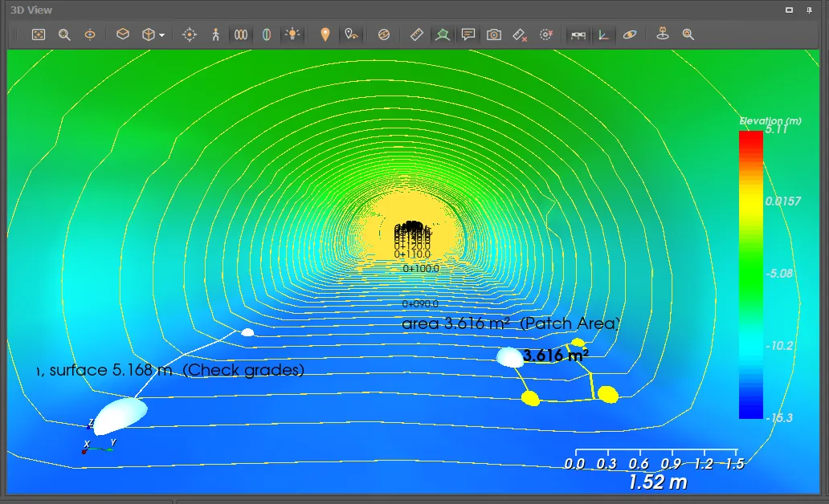
Task: Click the XYZ axis triad gizmo
Action: [100, 438]
